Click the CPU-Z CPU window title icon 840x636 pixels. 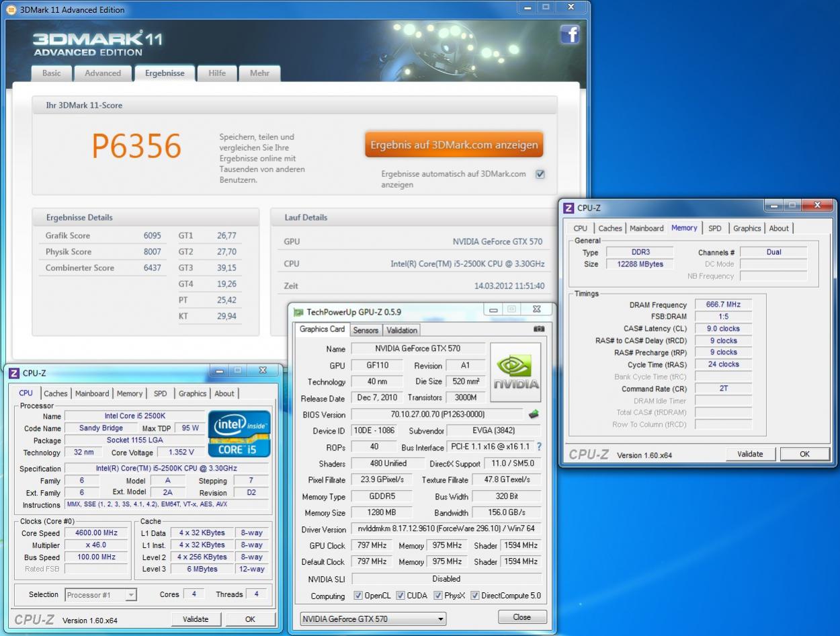15,373
